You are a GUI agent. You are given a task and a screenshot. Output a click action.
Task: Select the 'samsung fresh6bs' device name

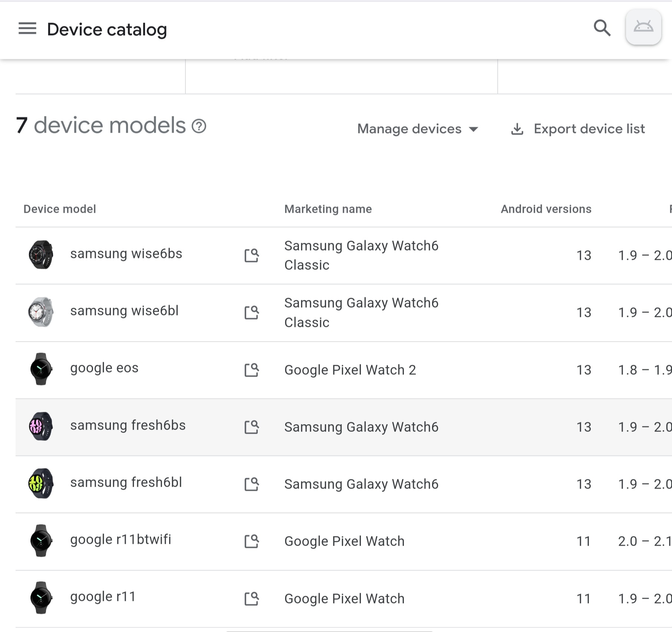pyautogui.click(x=128, y=426)
